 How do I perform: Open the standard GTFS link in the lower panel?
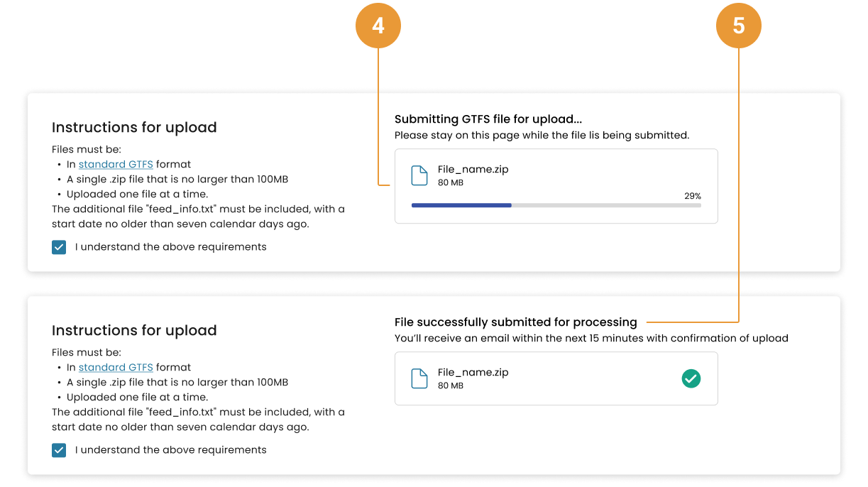[116, 367]
